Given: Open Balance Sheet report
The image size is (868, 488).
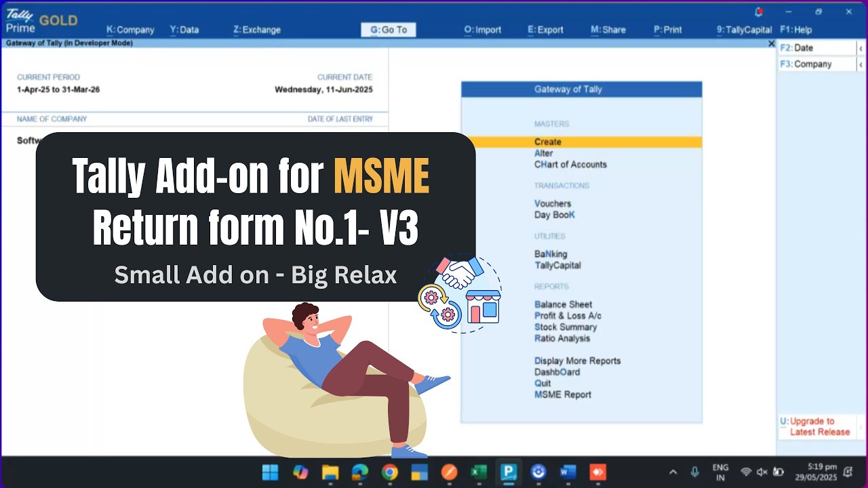Looking at the screenshot, I should [563, 305].
